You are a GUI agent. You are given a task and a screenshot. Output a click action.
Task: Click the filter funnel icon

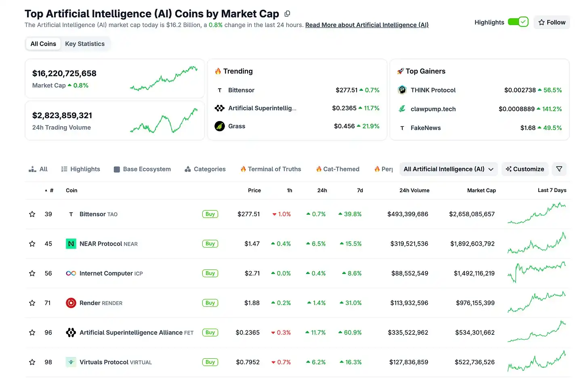pyautogui.click(x=559, y=169)
